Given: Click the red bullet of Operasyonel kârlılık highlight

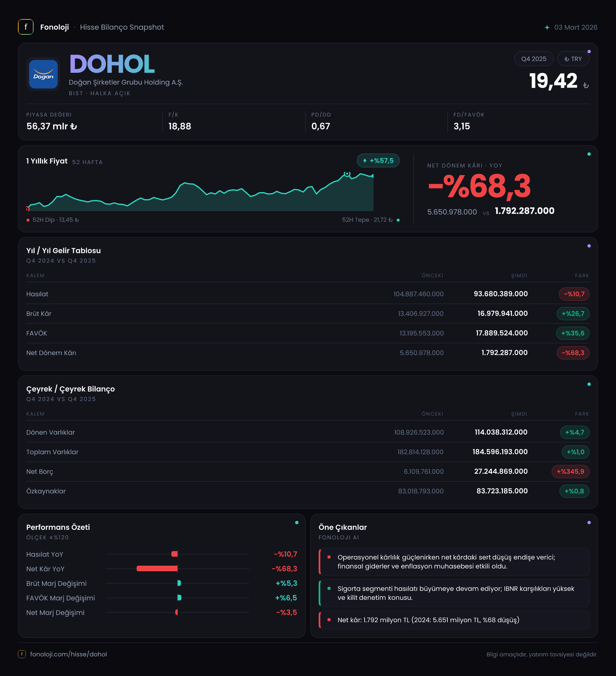Looking at the screenshot, I should tap(329, 557).
